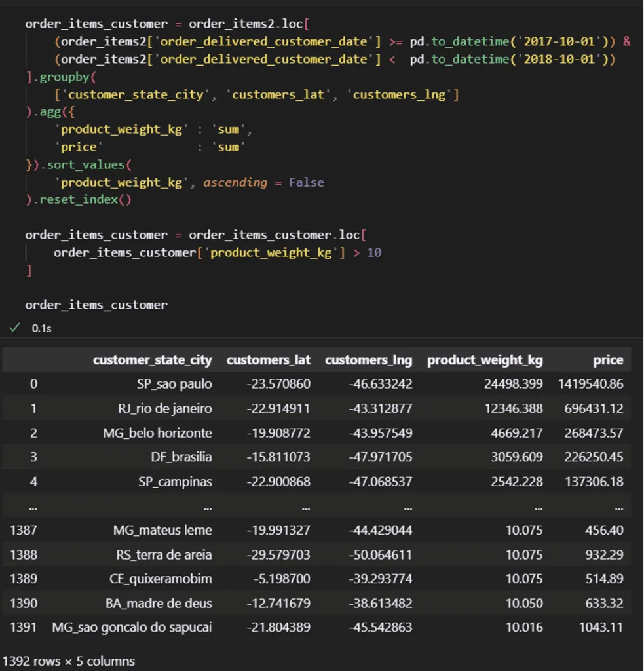This screenshot has width=644, height=671.
Task: Click the ascending parameter name in code
Action: [235, 183]
